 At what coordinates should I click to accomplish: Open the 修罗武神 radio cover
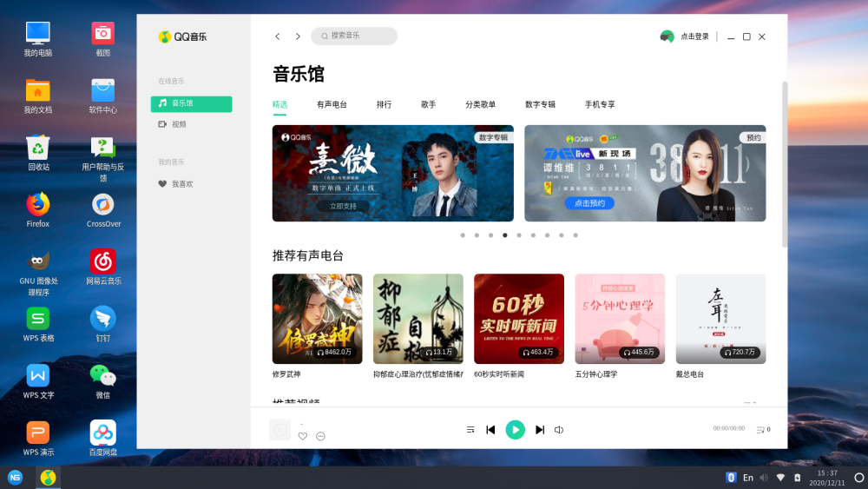[x=317, y=319]
